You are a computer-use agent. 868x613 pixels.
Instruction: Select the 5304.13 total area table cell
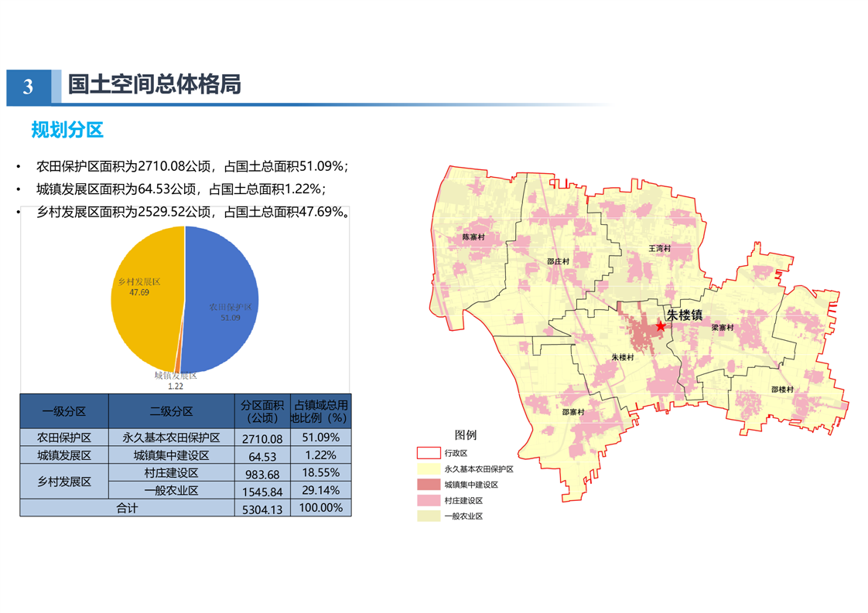click(x=261, y=509)
